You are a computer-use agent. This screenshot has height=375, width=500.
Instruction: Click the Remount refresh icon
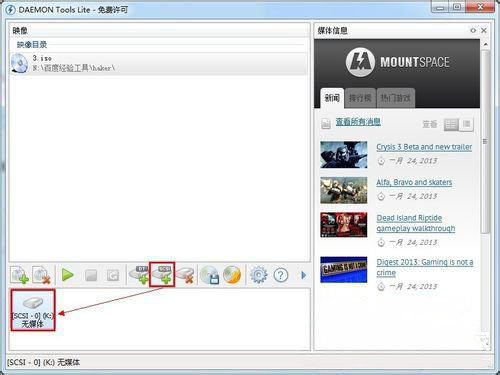pyautogui.click(x=113, y=276)
